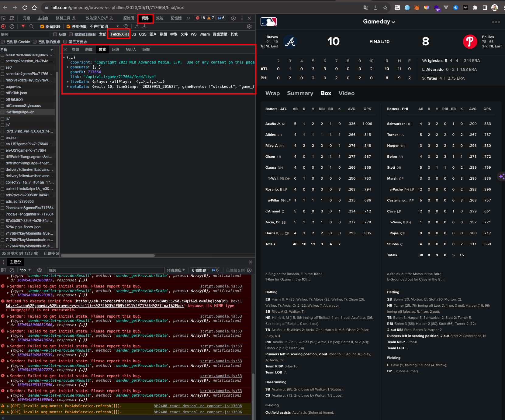Open console settings gear icon

[x=249, y=270]
